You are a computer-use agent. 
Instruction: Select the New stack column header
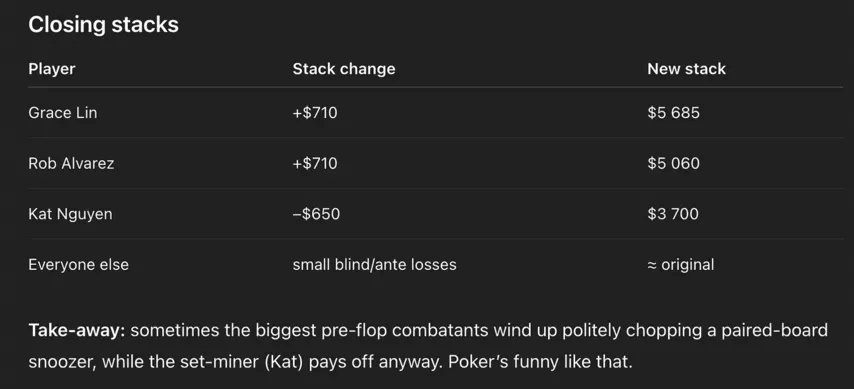pos(686,69)
